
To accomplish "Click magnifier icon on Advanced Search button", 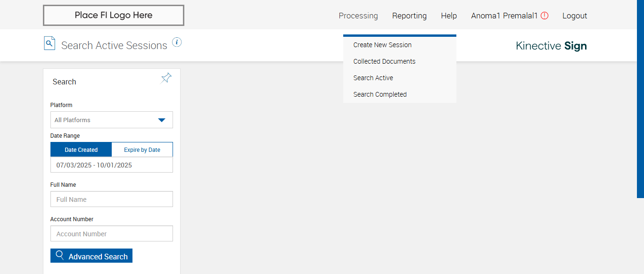I will pyautogui.click(x=60, y=256).
